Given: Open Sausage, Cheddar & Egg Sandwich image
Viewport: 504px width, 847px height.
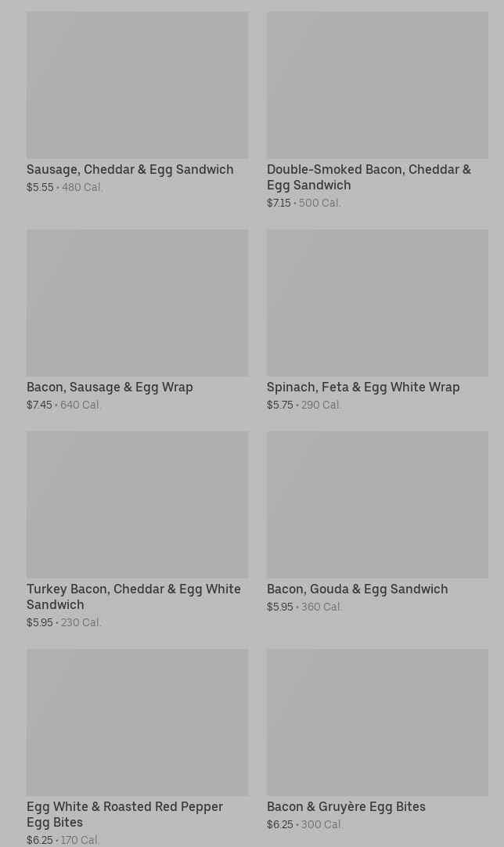Looking at the screenshot, I should click(x=137, y=85).
